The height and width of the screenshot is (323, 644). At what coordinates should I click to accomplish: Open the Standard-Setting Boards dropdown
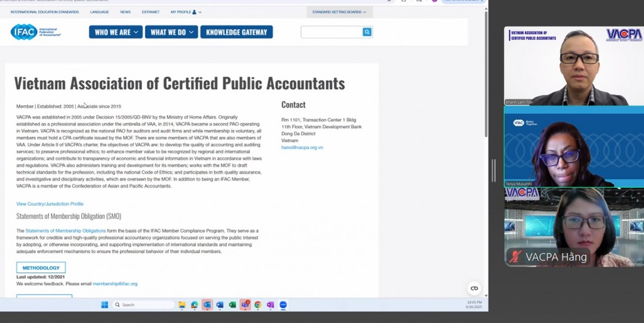pos(339,12)
